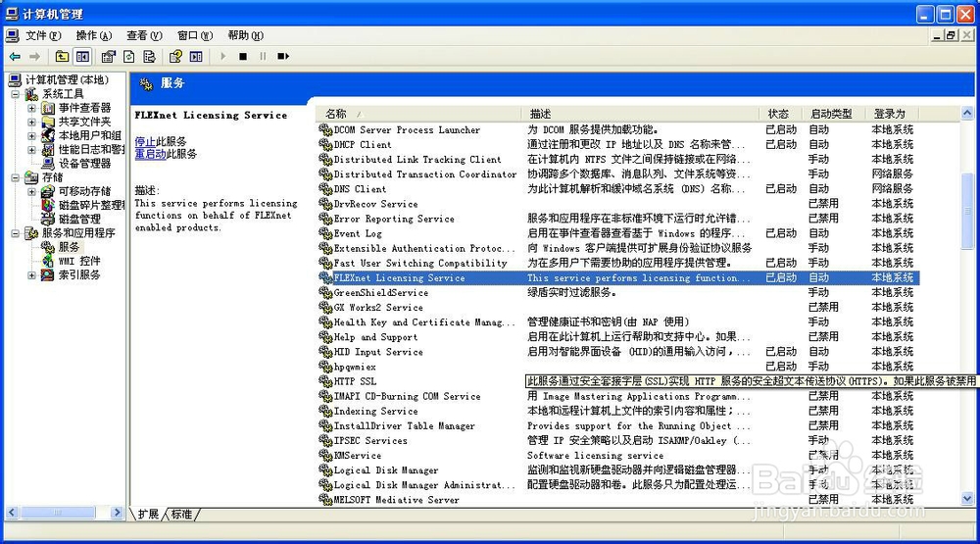Image resolution: width=980 pixels, height=544 pixels.
Task: Click the Restart service toolbar icon
Action: point(283,56)
